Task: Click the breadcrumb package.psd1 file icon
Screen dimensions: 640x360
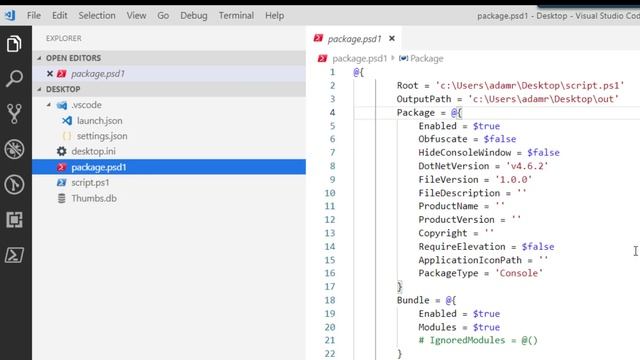Action: [322, 58]
